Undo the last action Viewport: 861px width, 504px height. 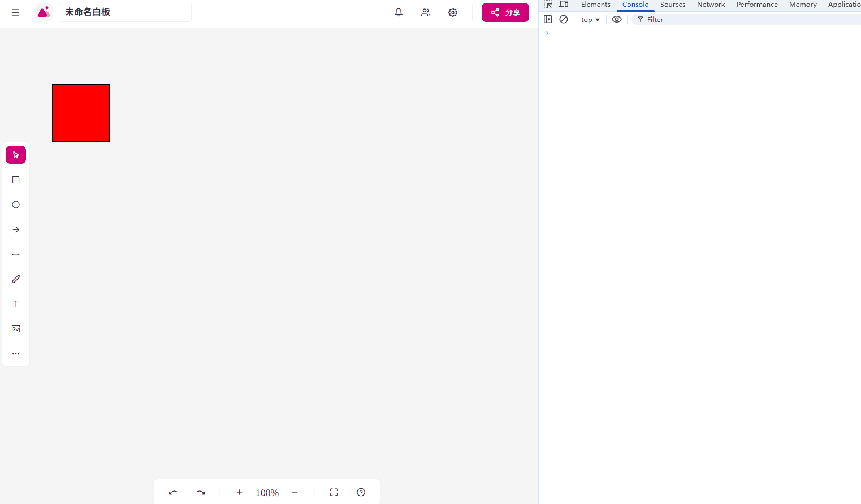click(x=174, y=492)
